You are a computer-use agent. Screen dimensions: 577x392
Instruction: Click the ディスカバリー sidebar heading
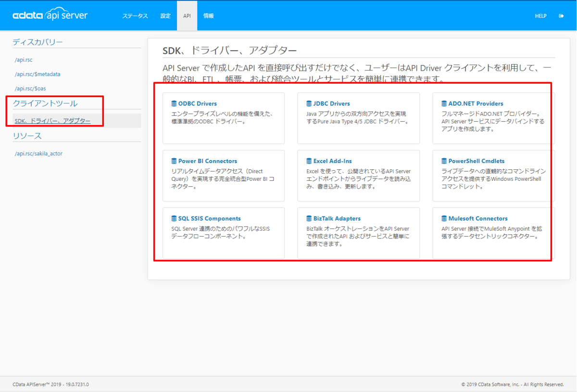point(38,42)
